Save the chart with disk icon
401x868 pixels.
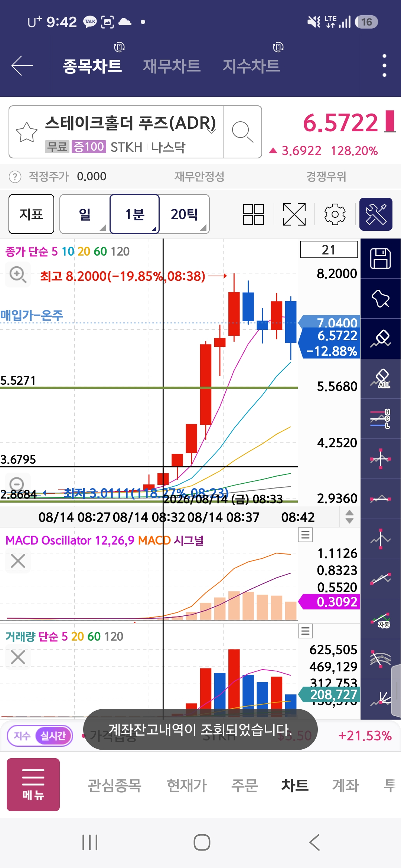381,259
